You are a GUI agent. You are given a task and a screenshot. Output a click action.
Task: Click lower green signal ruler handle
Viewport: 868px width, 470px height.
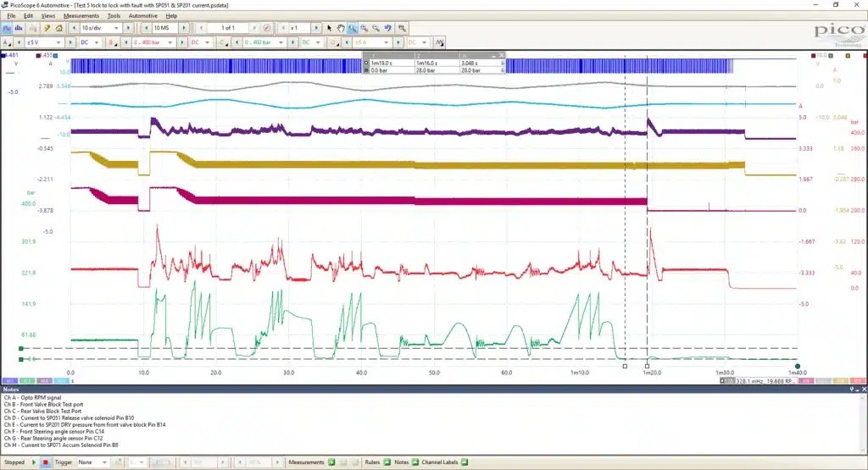(21, 359)
